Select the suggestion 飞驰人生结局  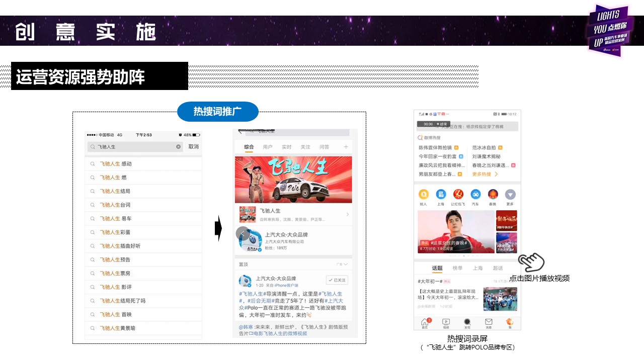143,191
